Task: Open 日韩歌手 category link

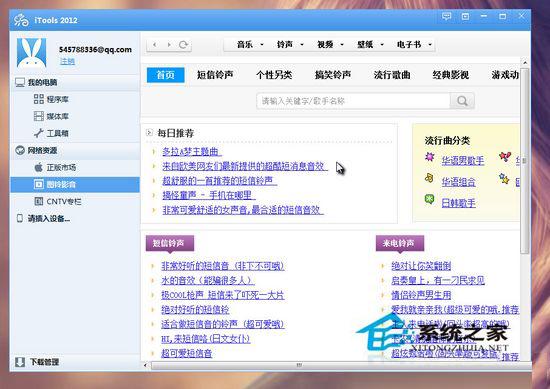Action: (458, 203)
